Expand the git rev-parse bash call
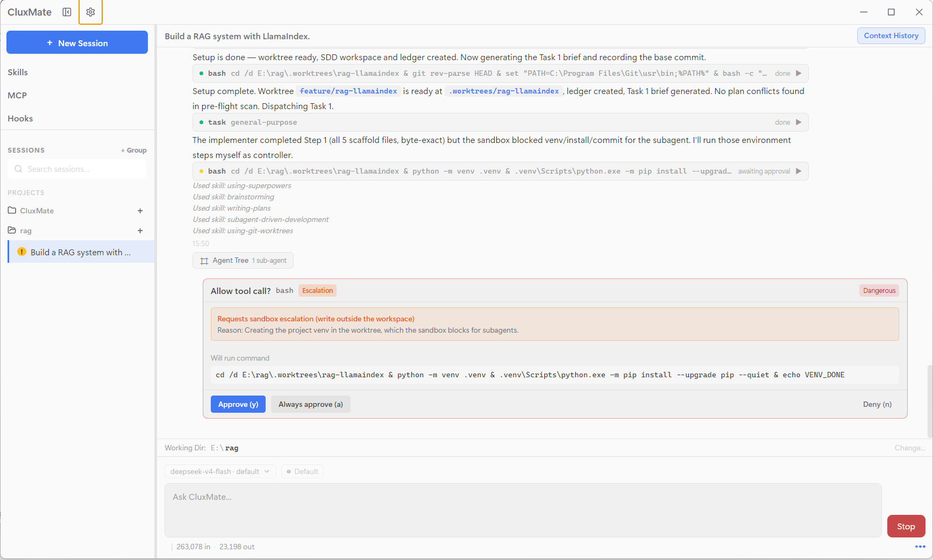Viewport: 933px width, 560px height. [x=799, y=73]
